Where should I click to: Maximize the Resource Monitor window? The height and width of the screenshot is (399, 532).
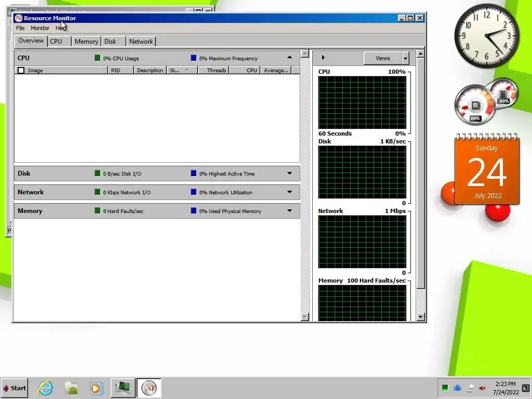(x=410, y=18)
